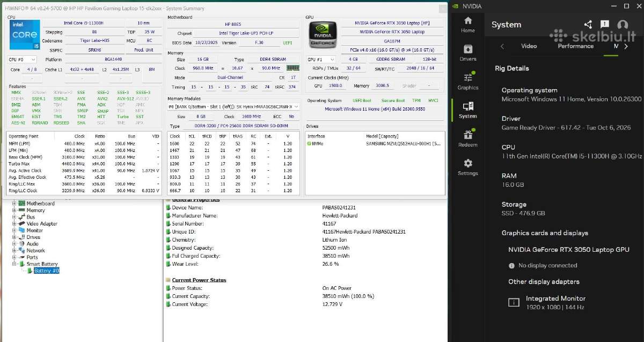This screenshot has height=342, width=644.
Task: Click the NVIDIA logo in the title bar
Action: (456, 6)
